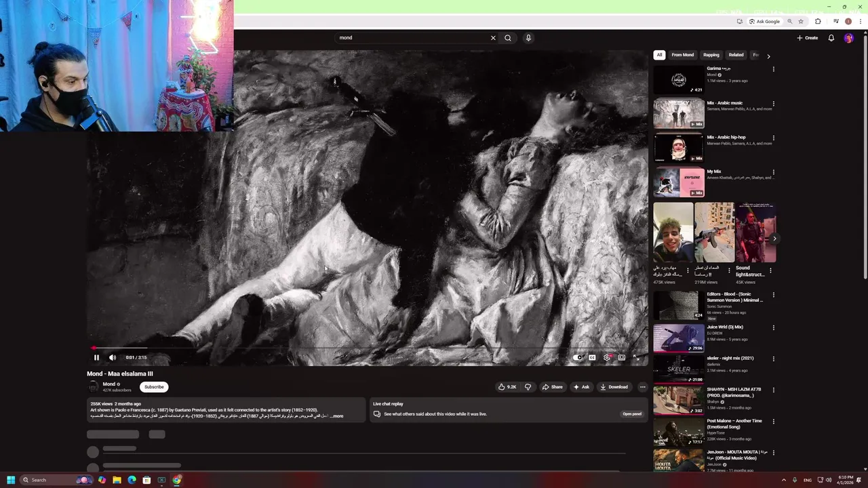Clear the search box with X
The height and width of the screenshot is (488, 868).
tap(493, 38)
